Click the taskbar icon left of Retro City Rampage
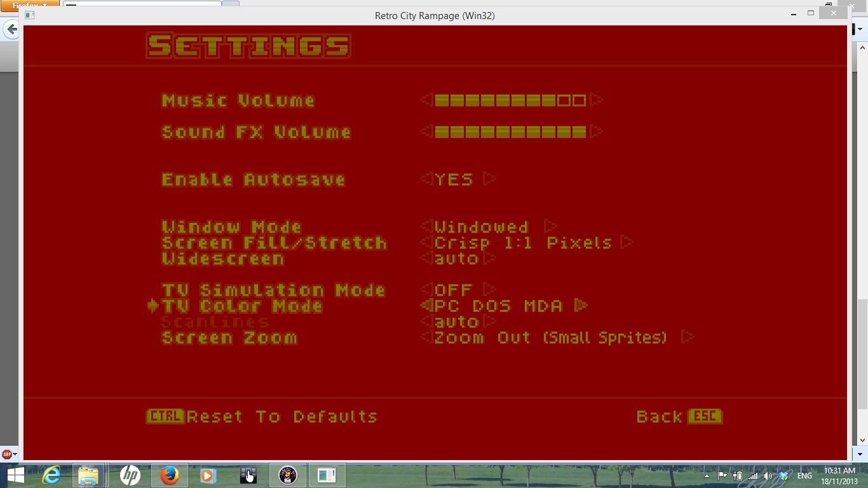Screen dimensions: 868x488 (248, 475)
